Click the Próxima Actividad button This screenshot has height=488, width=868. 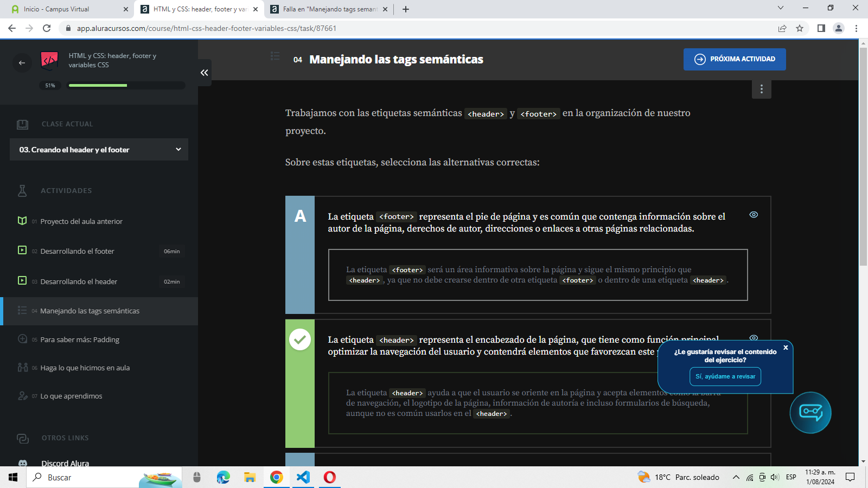point(735,59)
